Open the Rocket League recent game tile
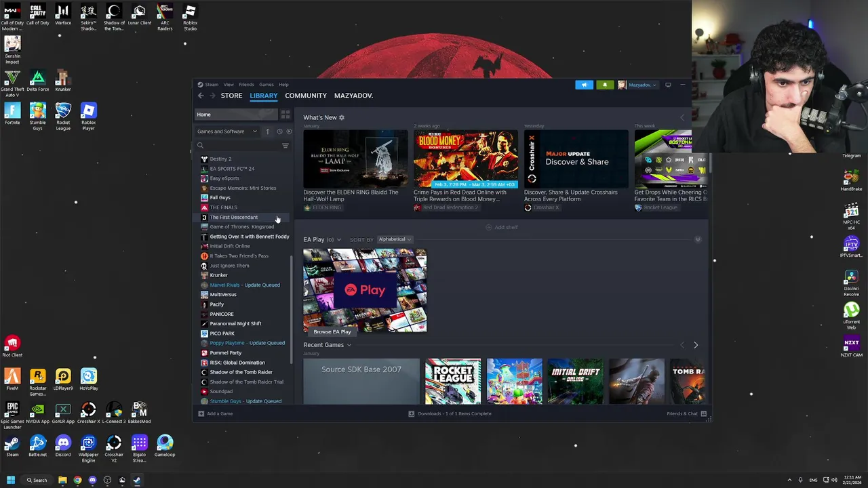Image resolution: width=868 pixels, height=488 pixels. click(453, 382)
